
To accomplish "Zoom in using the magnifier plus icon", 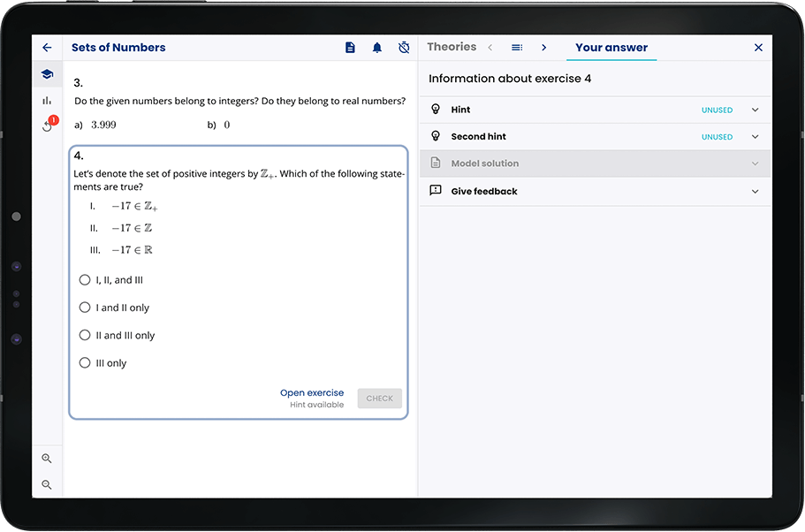I will [x=47, y=459].
